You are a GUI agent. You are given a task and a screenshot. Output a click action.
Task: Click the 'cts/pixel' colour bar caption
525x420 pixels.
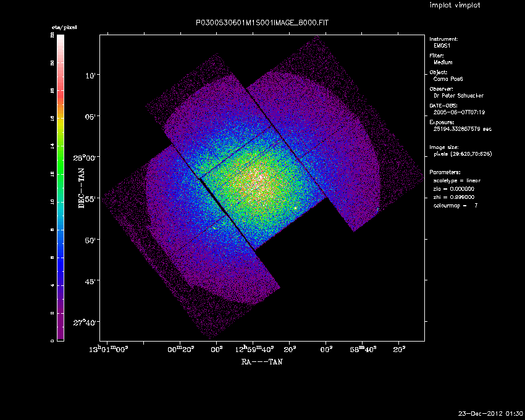[x=64, y=27]
